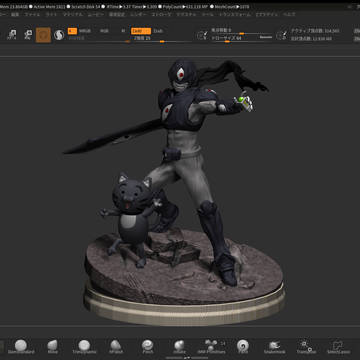Screen dimensions: 360x360
Task: Open the ストローク menu
Action: pos(161,15)
